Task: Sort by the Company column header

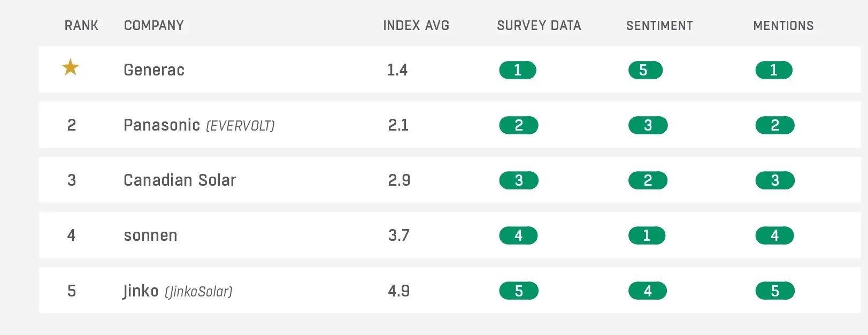Action: click(154, 26)
